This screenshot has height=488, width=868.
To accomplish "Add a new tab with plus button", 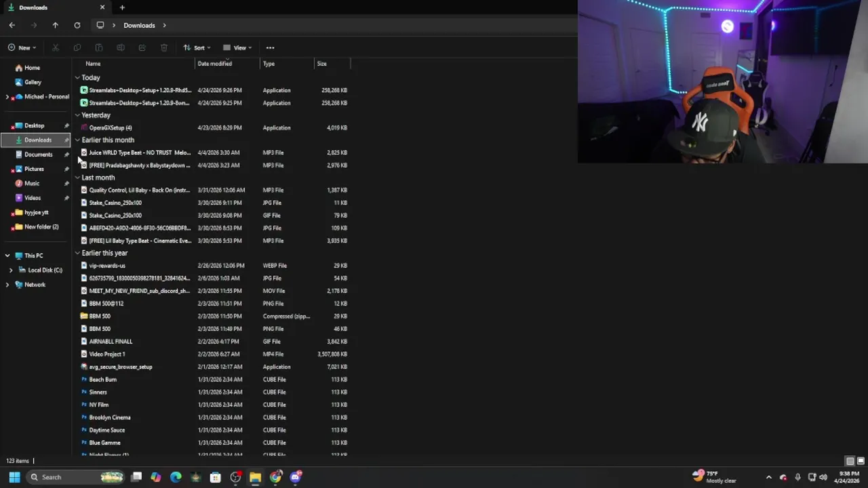I will (x=122, y=7).
